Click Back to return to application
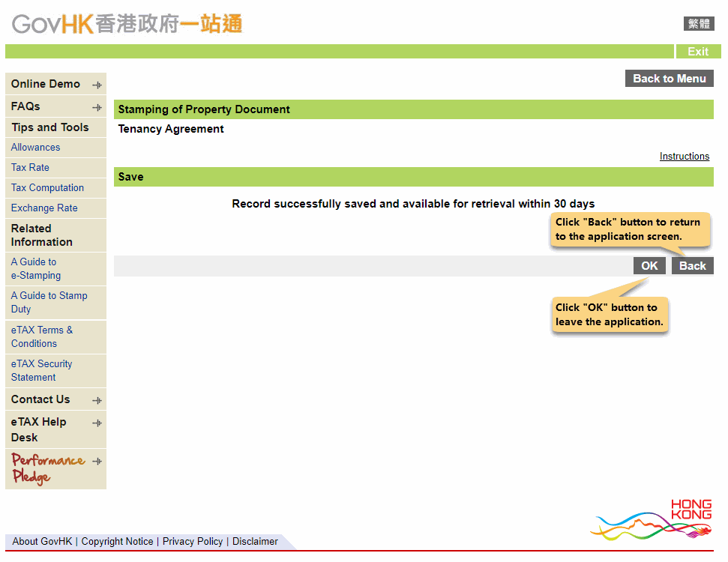The image size is (728, 562). pyautogui.click(x=692, y=266)
